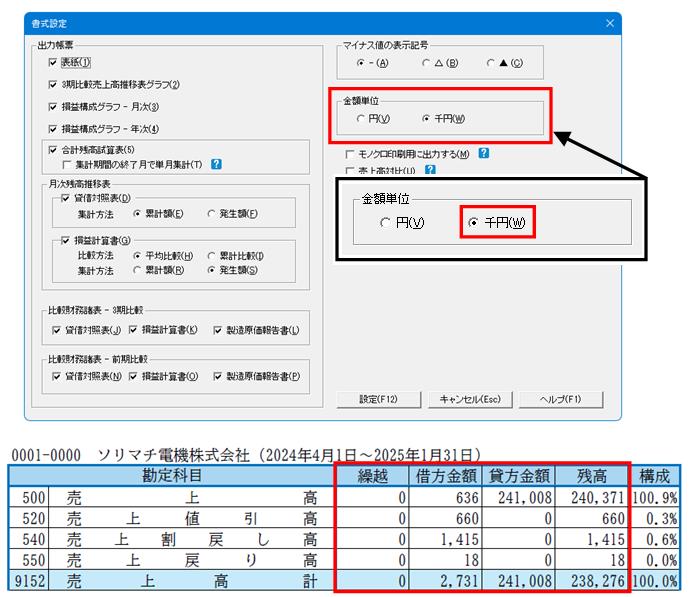Toggle the 表紙(1) checkbox
The width and height of the screenshot is (691, 597).
pos(53,63)
